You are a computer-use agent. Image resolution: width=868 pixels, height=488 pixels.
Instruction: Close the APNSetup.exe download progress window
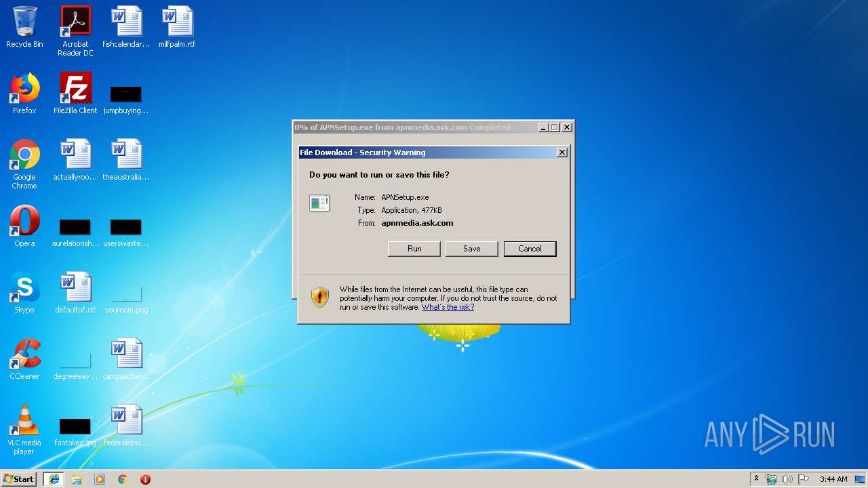(567, 127)
